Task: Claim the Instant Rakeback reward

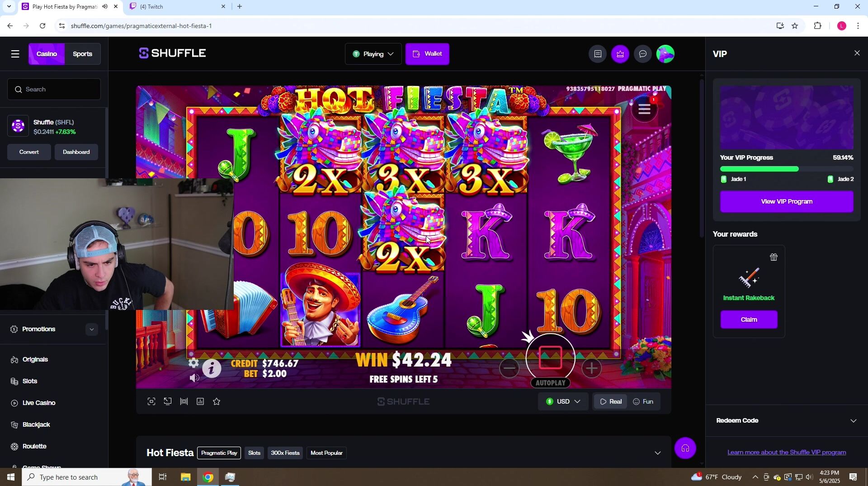Action: click(749, 319)
